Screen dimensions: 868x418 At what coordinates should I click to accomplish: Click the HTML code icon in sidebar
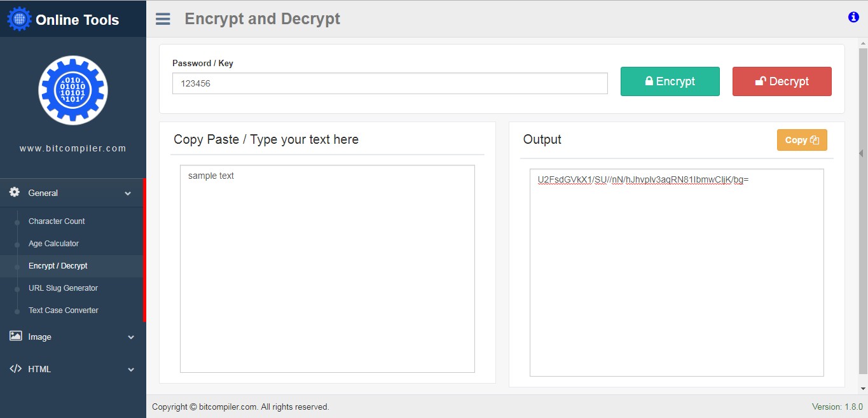(x=14, y=369)
